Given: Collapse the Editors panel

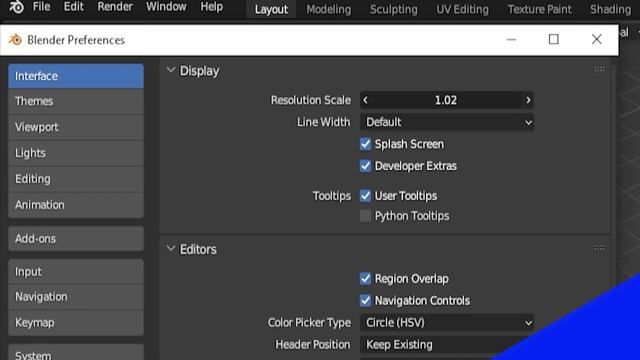Looking at the screenshot, I should click(171, 249).
